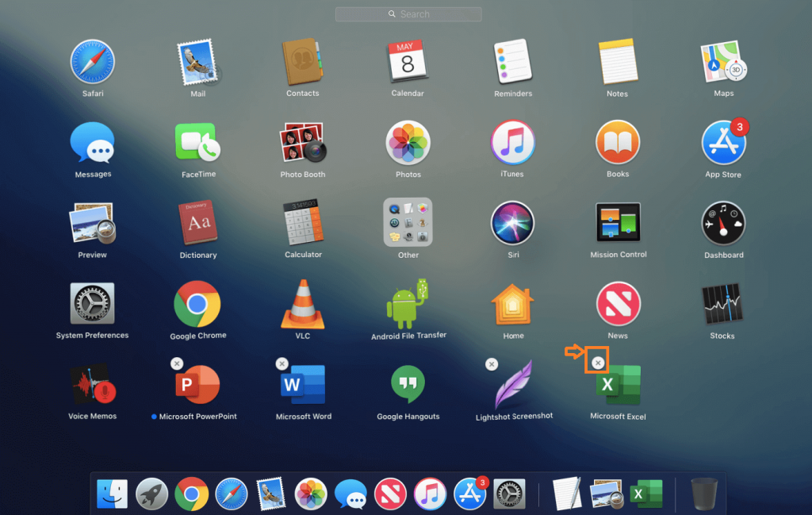The image size is (812, 515).
Task: Launch the Mail app in Launchpad grid
Action: 197,62
